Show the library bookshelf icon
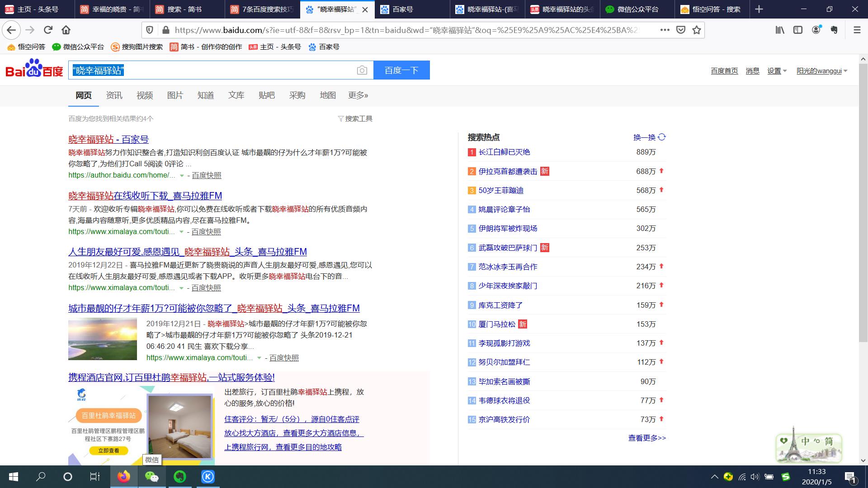Image resolution: width=868 pixels, height=488 pixels. tap(780, 30)
